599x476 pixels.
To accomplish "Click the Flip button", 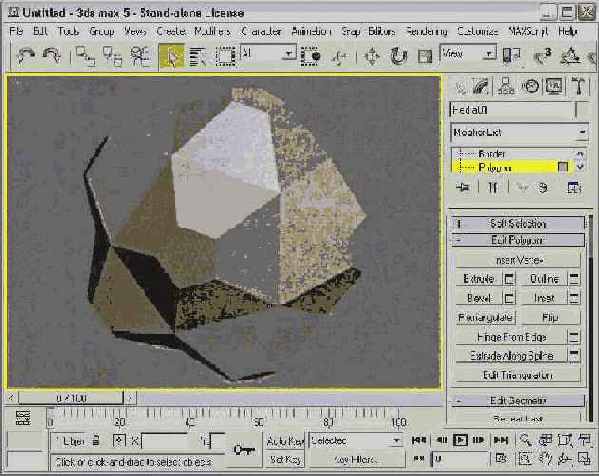I will 550,317.
